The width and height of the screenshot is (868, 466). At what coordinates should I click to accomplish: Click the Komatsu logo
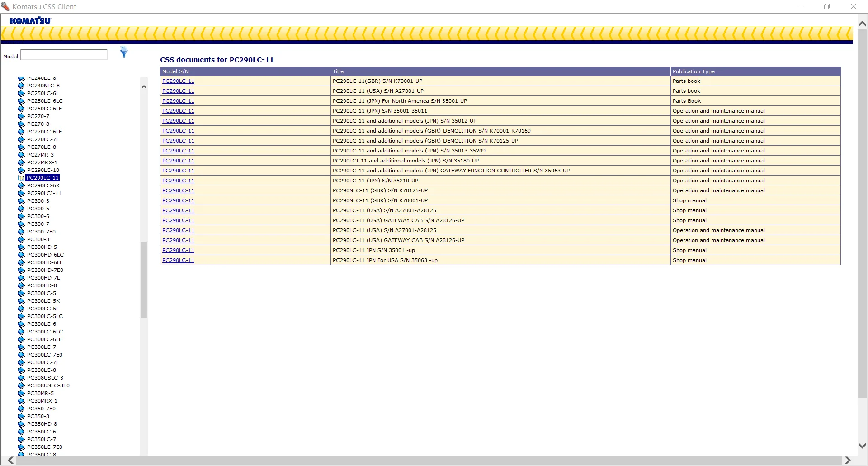pyautogui.click(x=30, y=21)
